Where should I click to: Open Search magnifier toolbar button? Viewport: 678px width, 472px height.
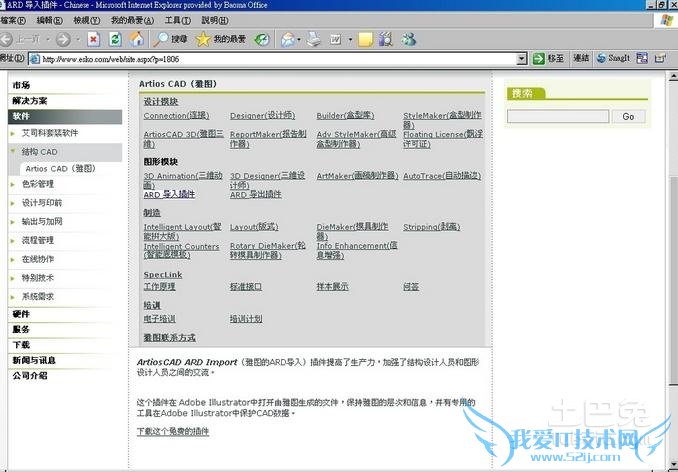pyautogui.click(x=170, y=40)
